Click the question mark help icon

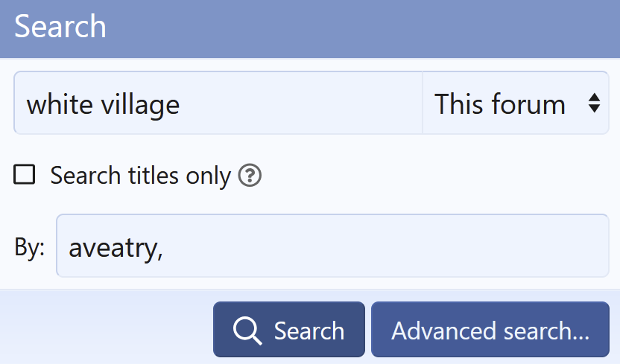250,176
